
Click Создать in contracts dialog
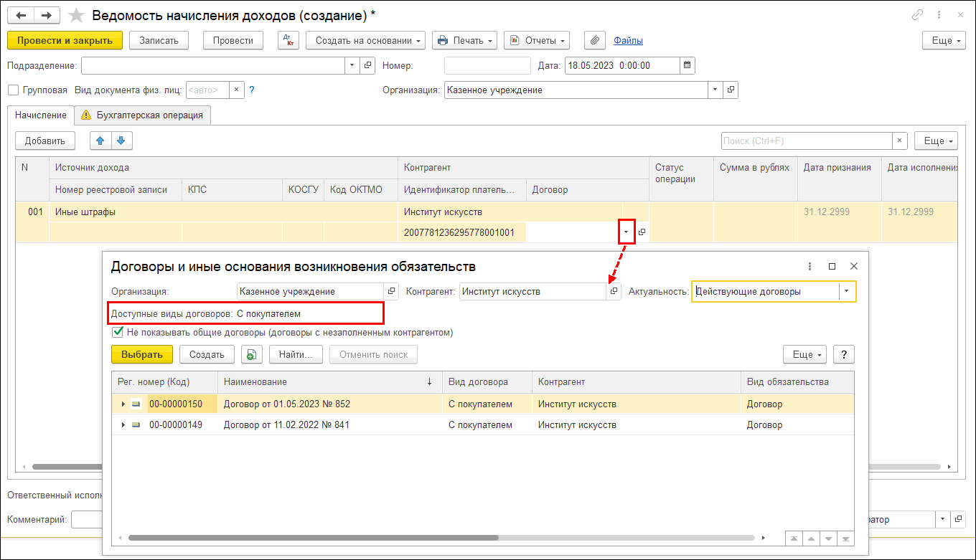pos(207,354)
